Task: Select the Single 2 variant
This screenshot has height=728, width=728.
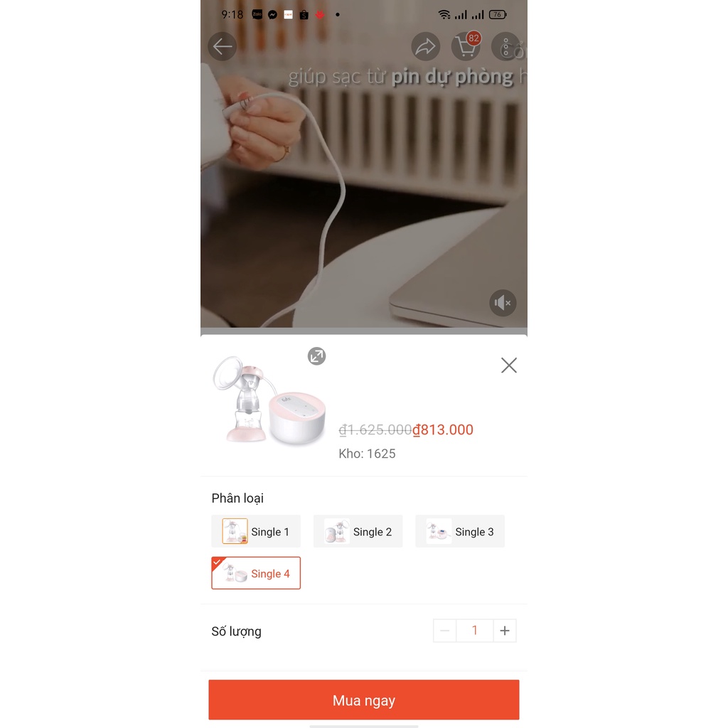Action: (x=358, y=531)
